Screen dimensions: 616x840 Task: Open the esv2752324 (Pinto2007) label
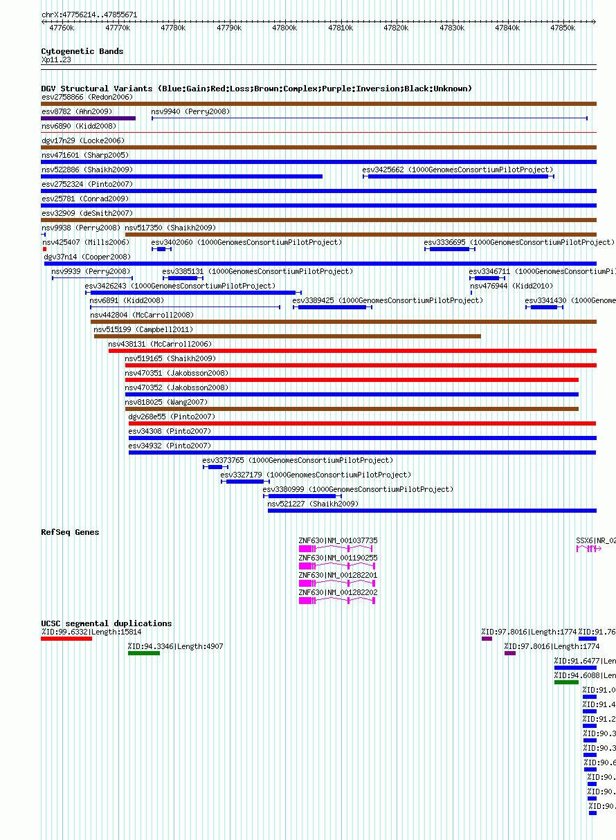[87, 184]
